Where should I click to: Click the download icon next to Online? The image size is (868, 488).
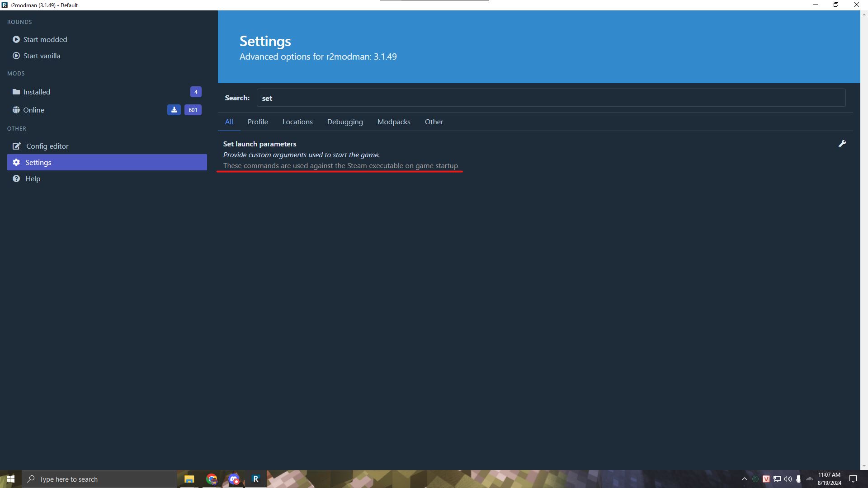point(174,110)
